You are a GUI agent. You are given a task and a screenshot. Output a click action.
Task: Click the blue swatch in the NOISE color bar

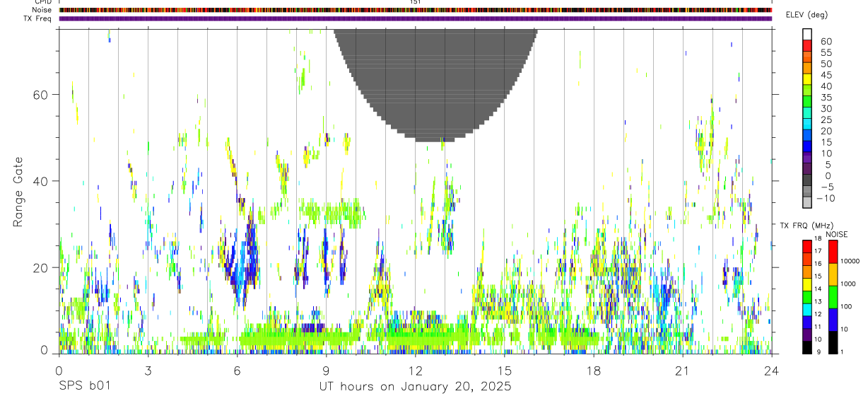coord(833,320)
